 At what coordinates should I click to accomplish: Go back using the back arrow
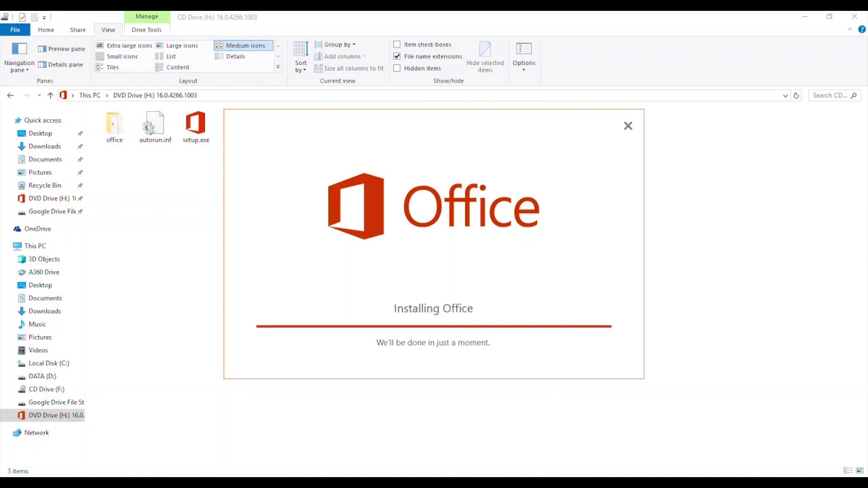pos(10,96)
